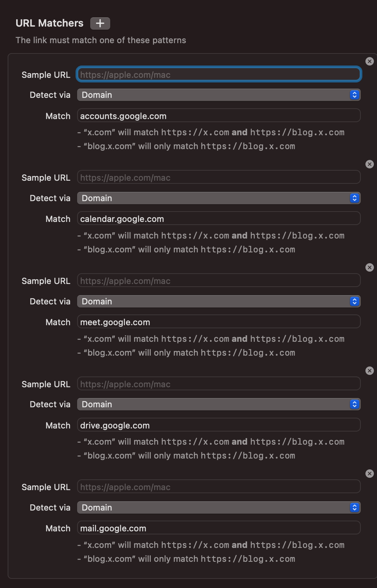377x588 pixels.
Task: Remove the accounts.google.com matcher
Action: pyautogui.click(x=370, y=61)
